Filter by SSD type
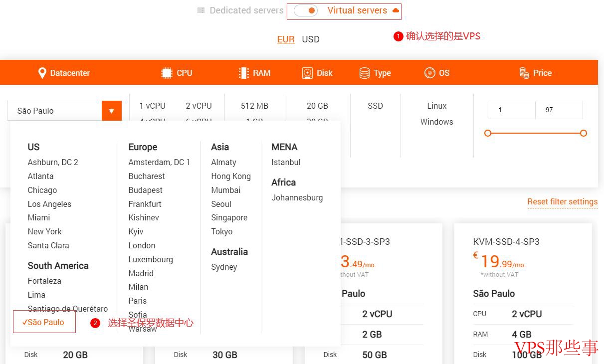 [x=375, y=106]
